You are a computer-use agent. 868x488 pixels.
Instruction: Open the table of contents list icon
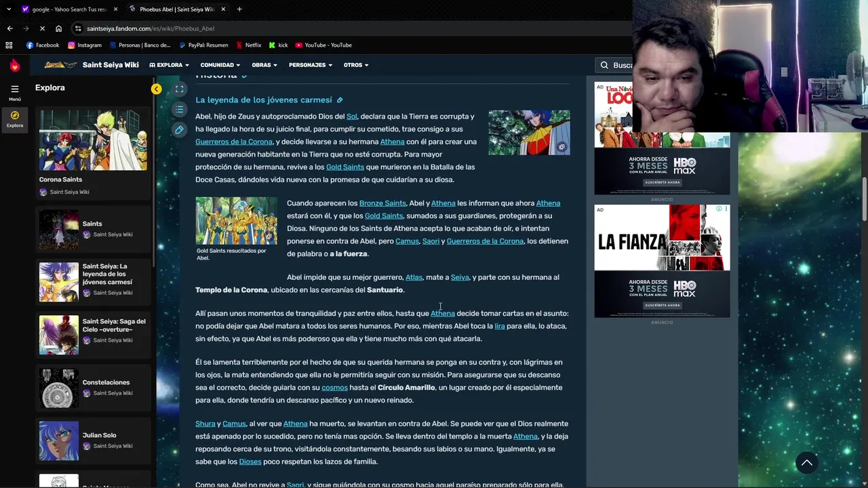click(179, 109)
